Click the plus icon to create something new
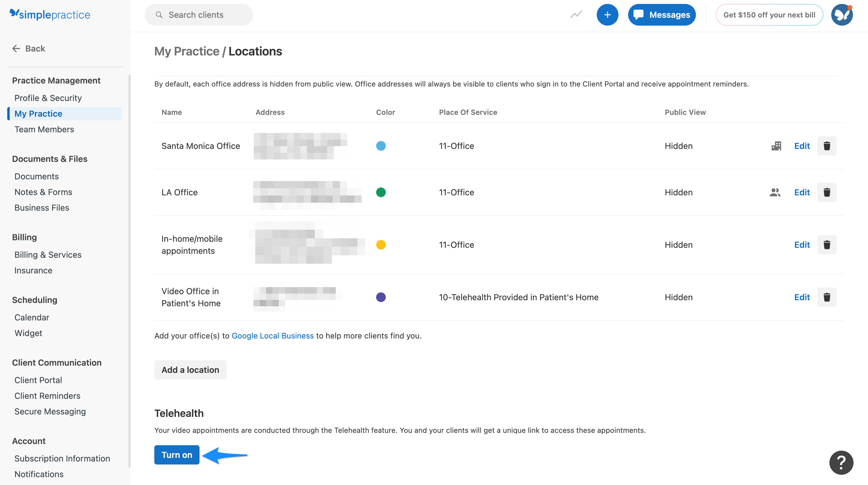The image size is (868, 485). point(607,14)
